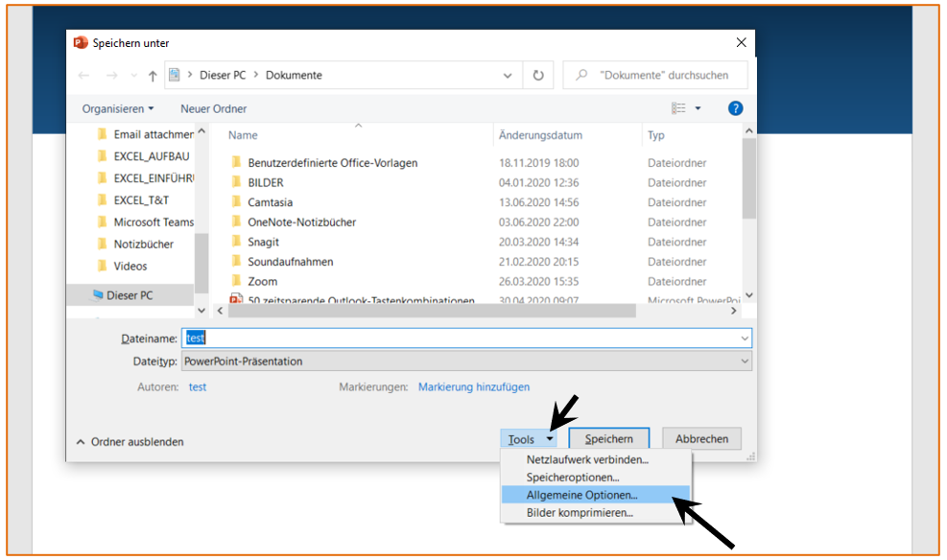Choose Speicheroptionen... menu entry
This screenshot has width=947, height=560.
pyautogui.click(x=596, y=478)
